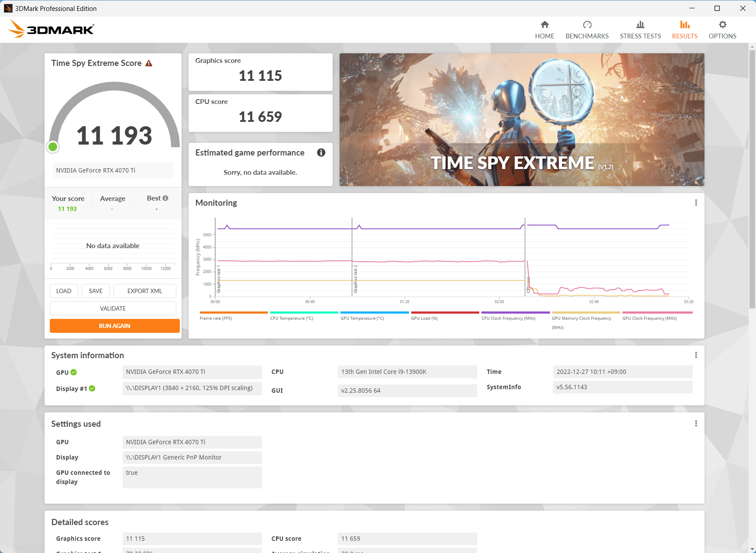Screen dimensions: 756x553
Task: Click the SystemInfo value v5.56.1143
Action: 622,387
